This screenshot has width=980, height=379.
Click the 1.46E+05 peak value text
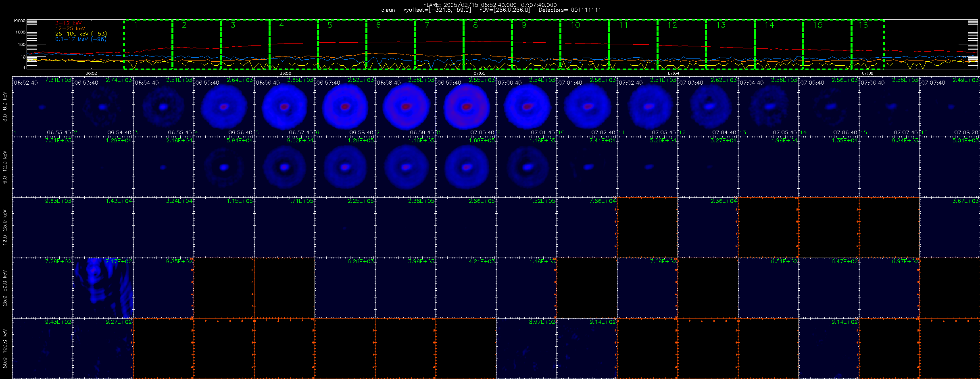point(421,140)
